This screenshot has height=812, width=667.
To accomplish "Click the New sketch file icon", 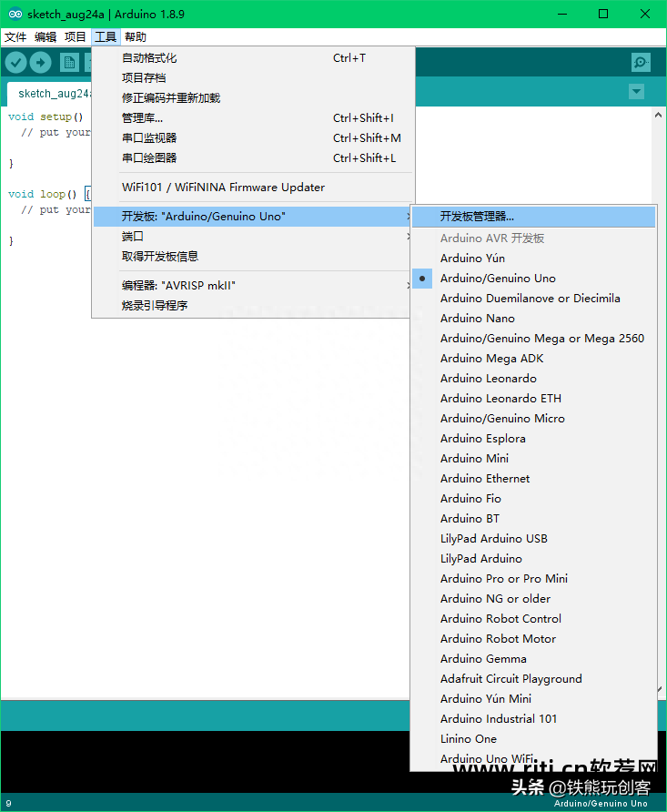I will (69, 63).
